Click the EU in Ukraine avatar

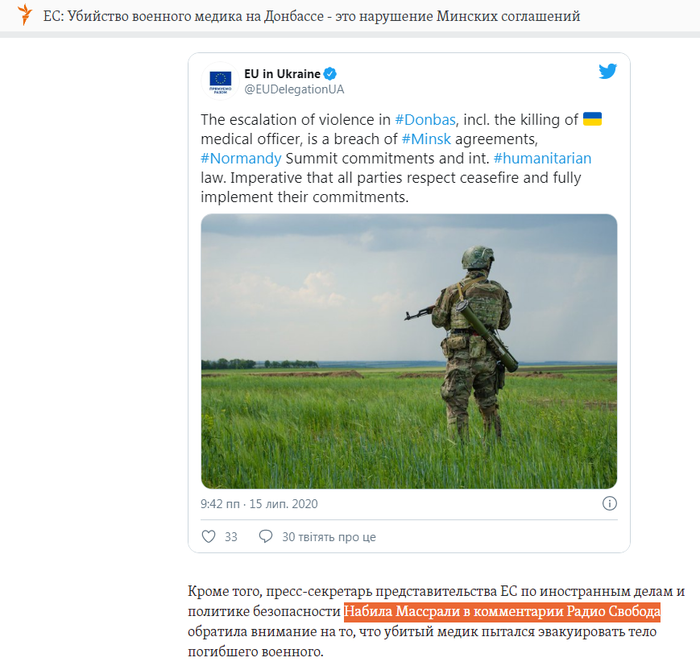(221, 81)
